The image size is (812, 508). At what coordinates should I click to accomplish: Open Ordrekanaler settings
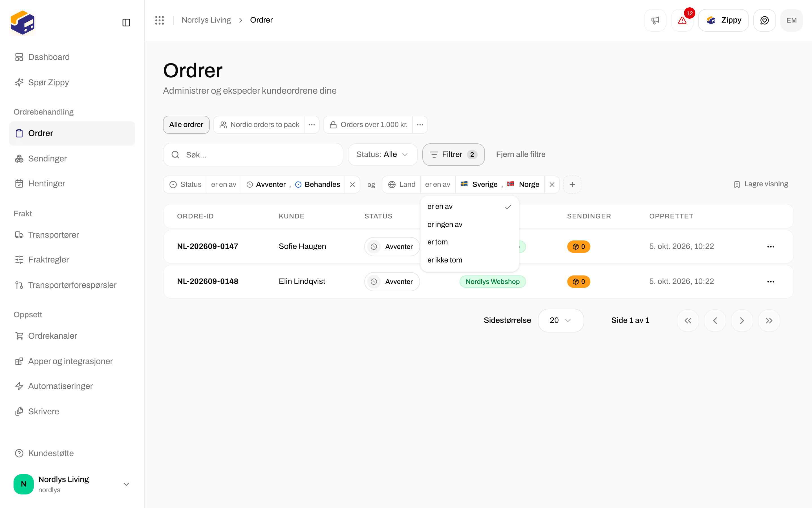(72, 336)
